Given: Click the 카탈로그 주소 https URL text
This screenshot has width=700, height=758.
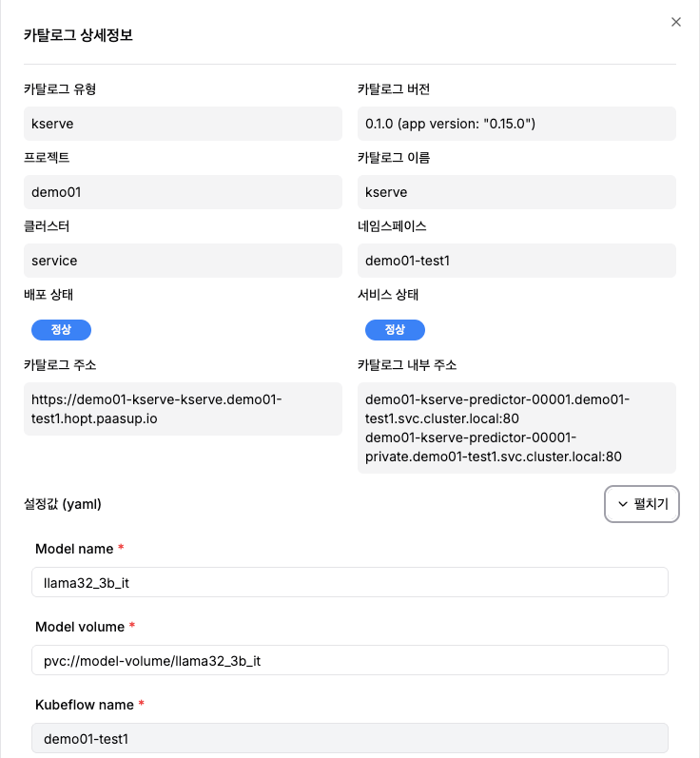Looking at the screenshot, I should coord(157,409).
